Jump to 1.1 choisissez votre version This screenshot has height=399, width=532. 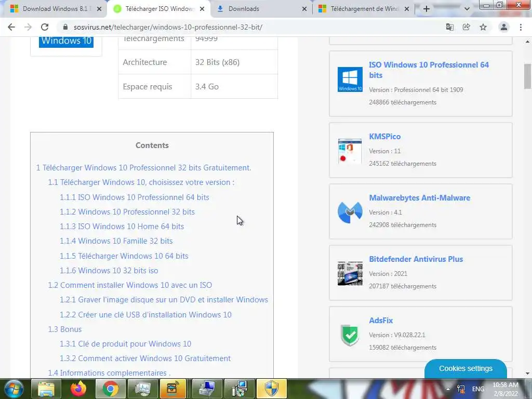click(141, 182)
